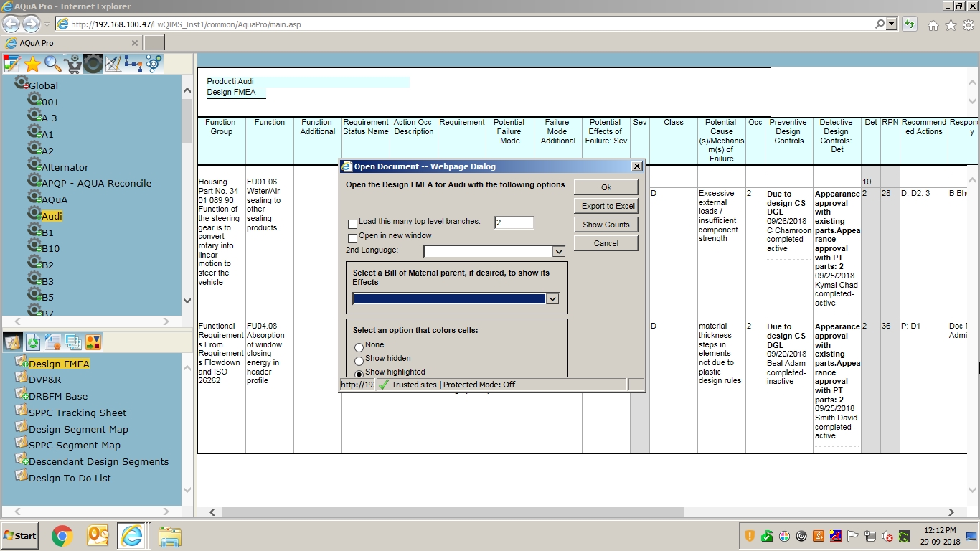Select the dark gear toolbar icon

pos(93,64)
